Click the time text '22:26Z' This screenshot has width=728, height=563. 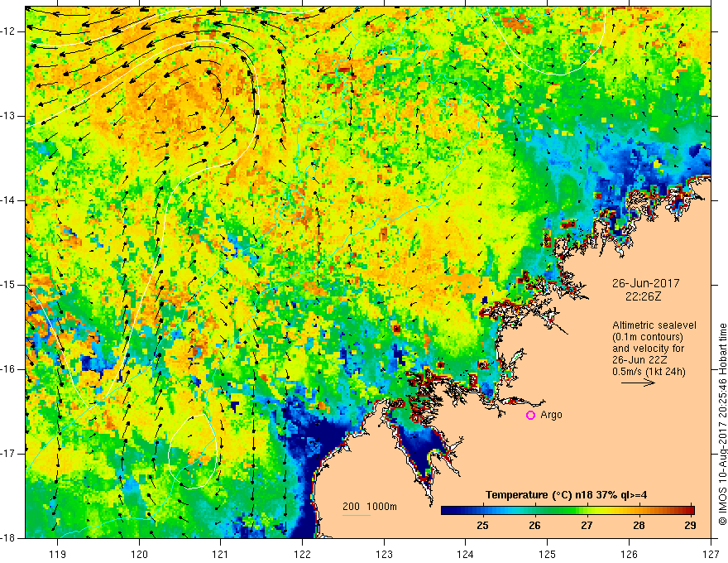[x=643, y=296]
